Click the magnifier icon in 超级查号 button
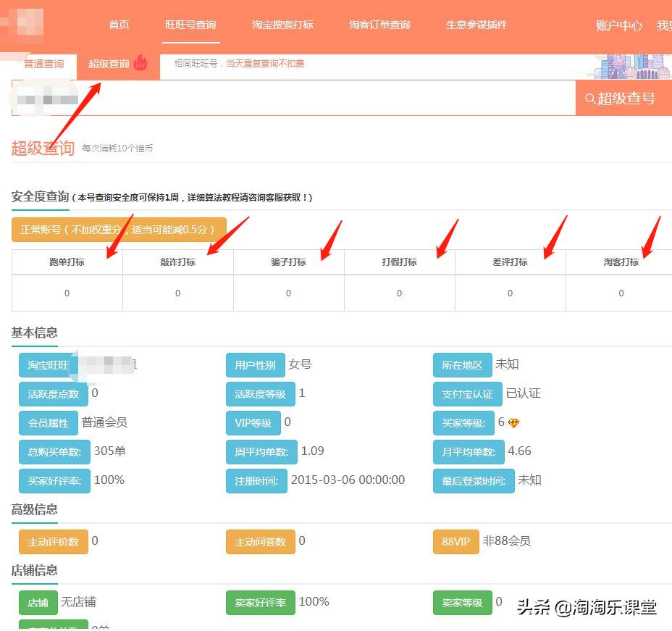This screenshot has width=672, height=631. click(590, 98)
